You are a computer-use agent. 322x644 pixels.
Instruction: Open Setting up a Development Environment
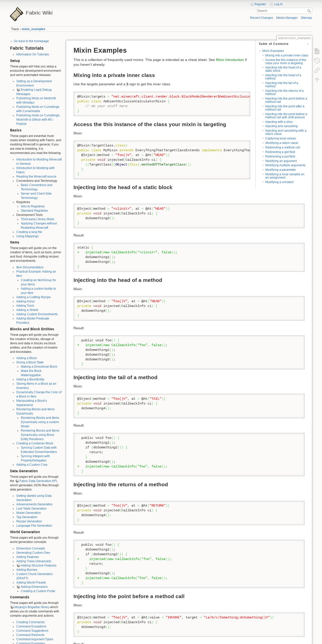pos(34,83)
